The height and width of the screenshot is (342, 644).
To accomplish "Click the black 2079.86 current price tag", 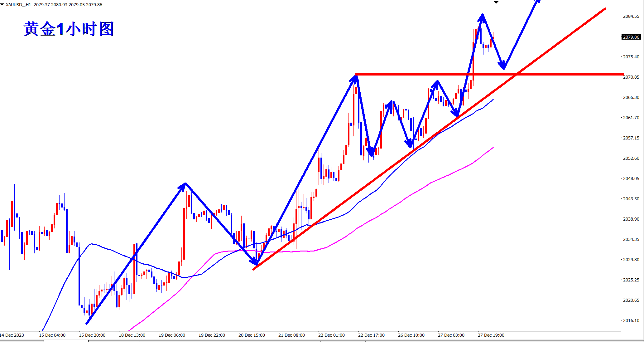I will (x=631, y=37).
